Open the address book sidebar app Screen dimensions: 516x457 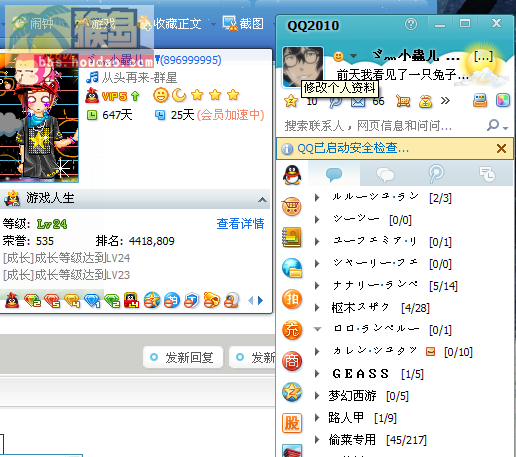point(292,237)
